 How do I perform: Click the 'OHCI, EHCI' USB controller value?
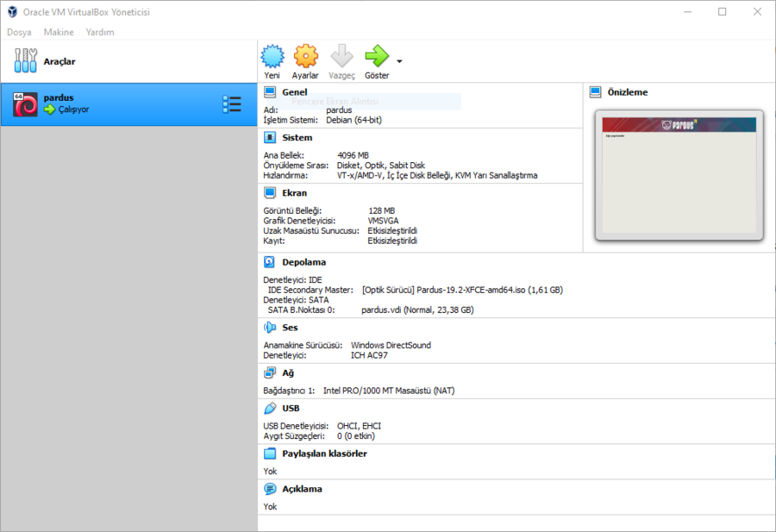tap(360, 426)
